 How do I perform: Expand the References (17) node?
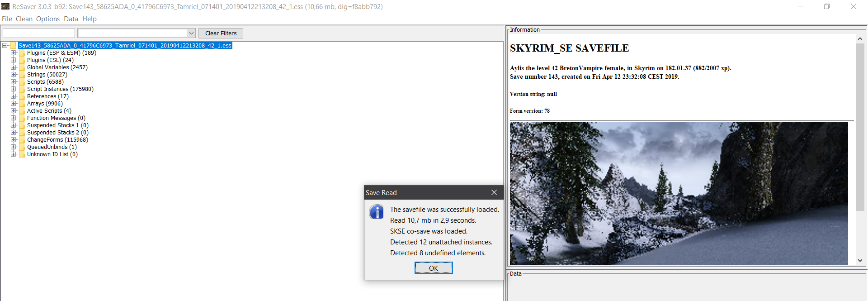tap(14, 96)
